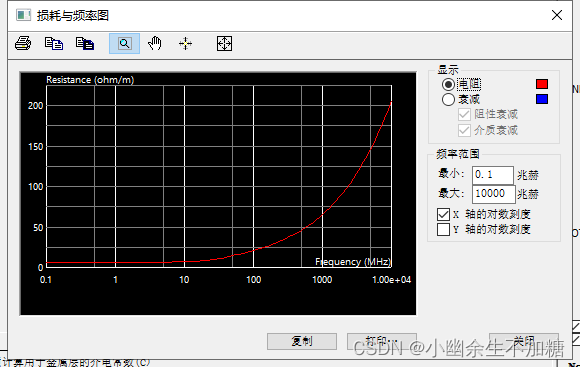Close the 损耗与频率图 dialog window
This screenshot has width=580, height=367.
[x=557, y=15]
